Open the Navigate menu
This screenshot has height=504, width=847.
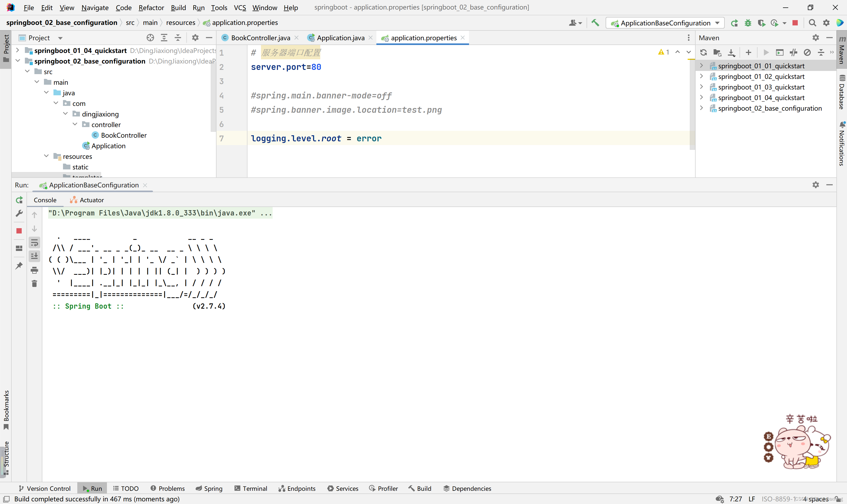click(x=95, y=7)
